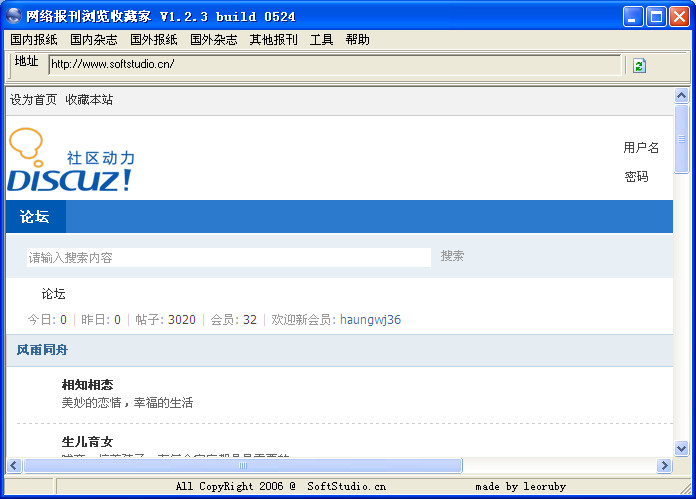Minimize the window

(x=633, y=17)
